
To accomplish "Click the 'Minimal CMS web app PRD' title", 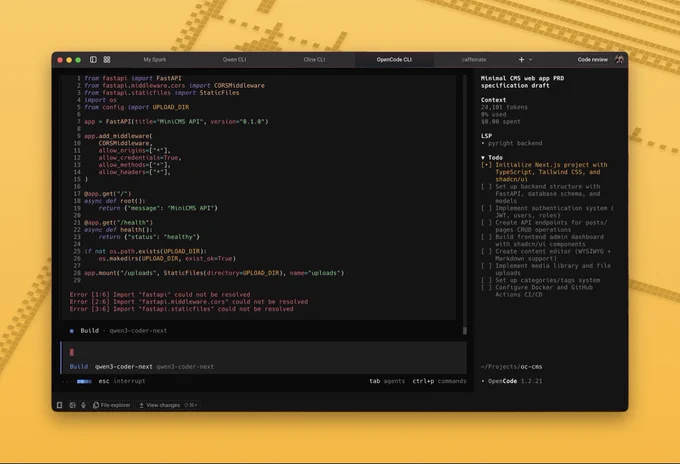I will pos(522,78).
